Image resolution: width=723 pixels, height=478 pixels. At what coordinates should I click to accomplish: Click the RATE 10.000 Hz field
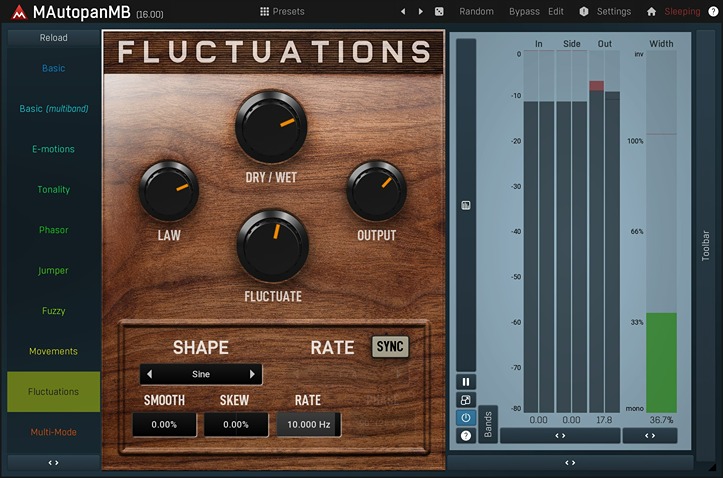(x=309, y=425)
